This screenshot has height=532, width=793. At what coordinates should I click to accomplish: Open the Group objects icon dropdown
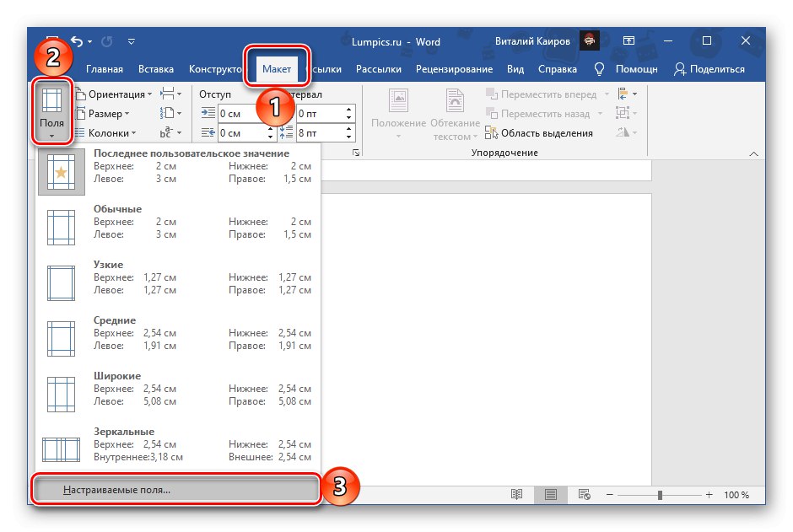click(x=627, y=113)
